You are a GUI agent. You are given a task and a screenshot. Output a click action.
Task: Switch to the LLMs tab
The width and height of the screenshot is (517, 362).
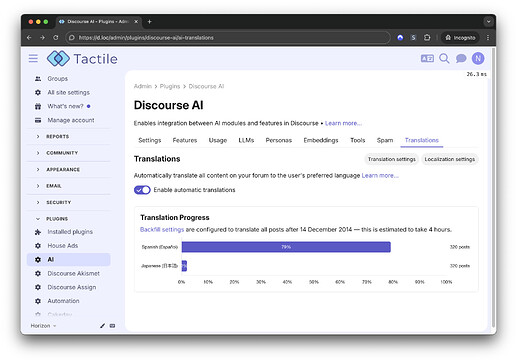click(x=246, y=140)
